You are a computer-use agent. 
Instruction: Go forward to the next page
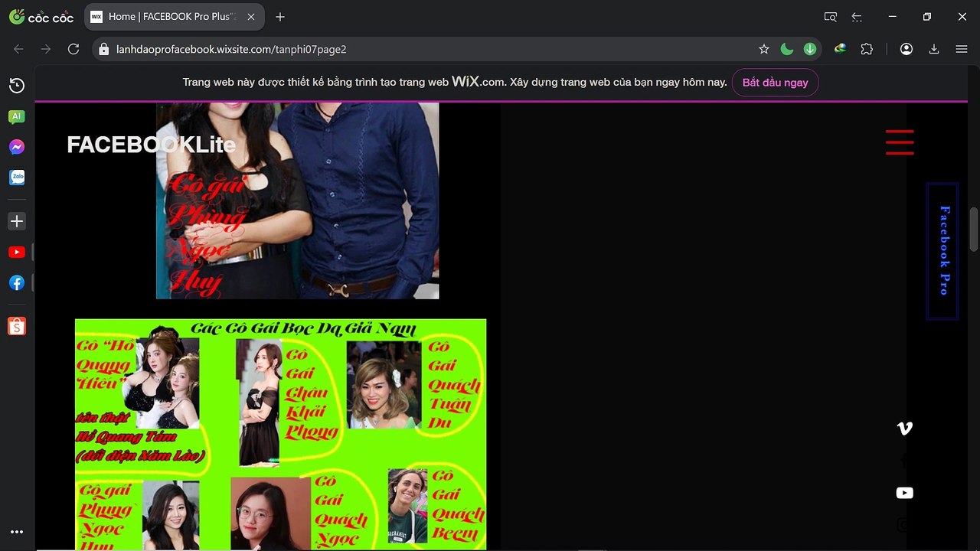(46, 49)
